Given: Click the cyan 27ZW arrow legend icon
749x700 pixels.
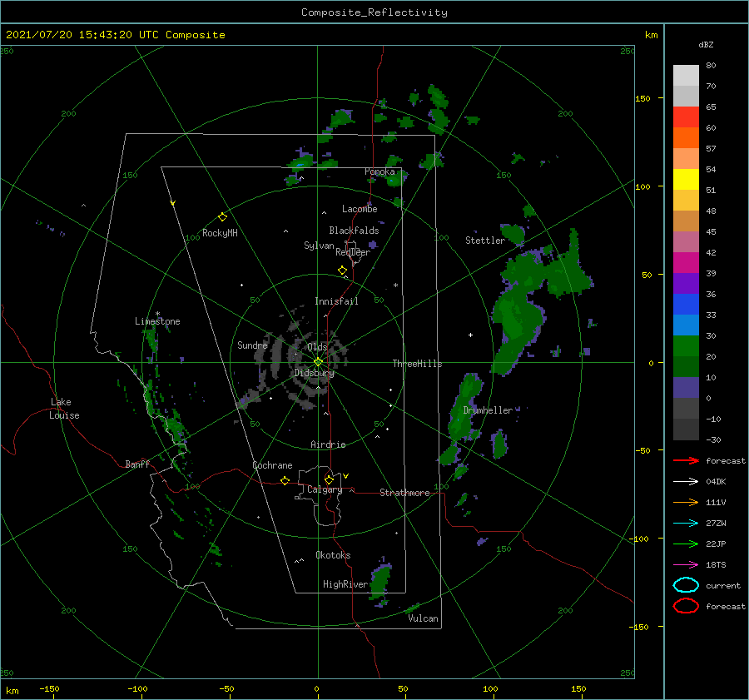Looking at the screenshot, I should [686, 524].
